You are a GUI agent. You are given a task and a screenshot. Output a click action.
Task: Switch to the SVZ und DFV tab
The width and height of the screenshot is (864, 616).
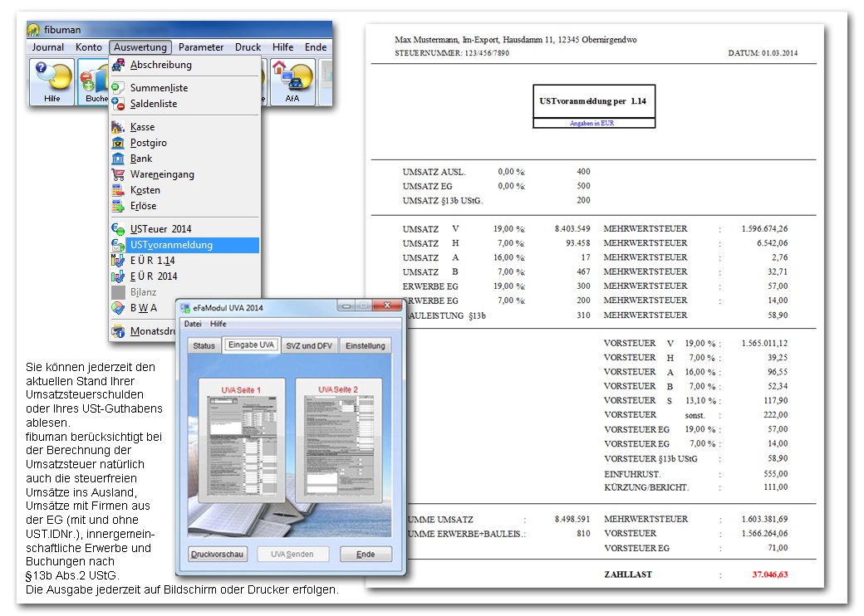pyautogui.click(x=309, y=345)
